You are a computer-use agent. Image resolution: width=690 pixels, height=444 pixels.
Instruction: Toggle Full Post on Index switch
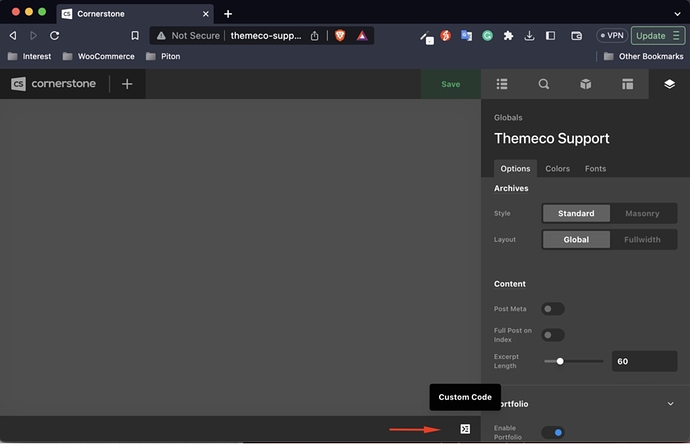point(553,335)
